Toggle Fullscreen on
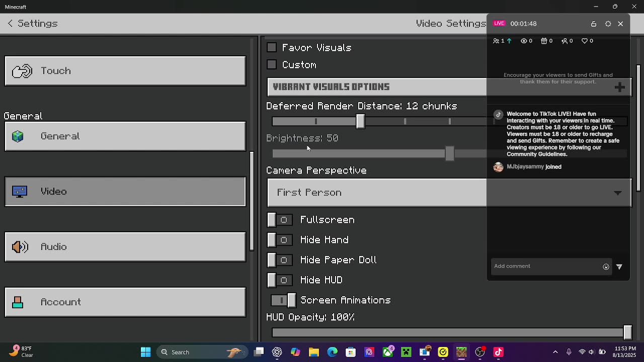This screenshot has height=362, width=644. (x=279, y=220)
